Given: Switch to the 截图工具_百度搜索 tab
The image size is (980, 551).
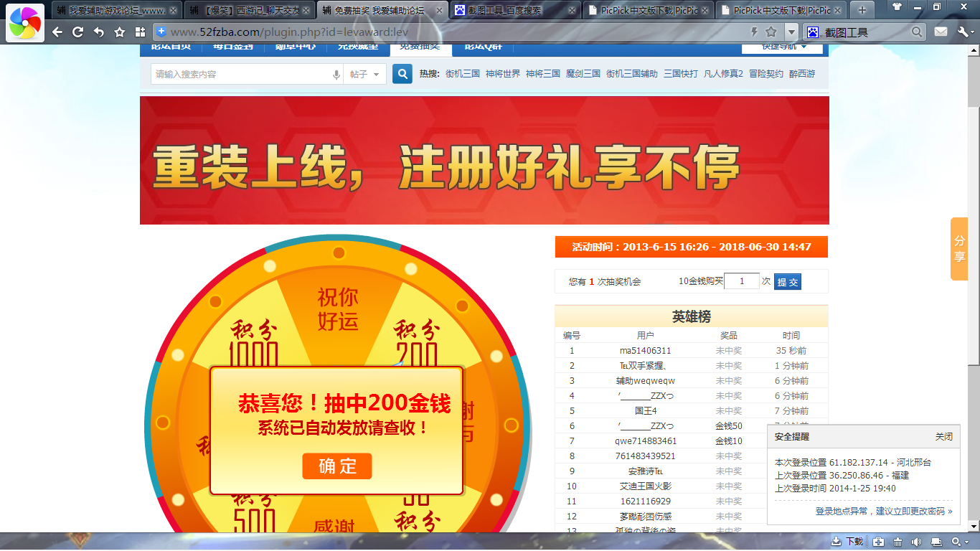Looking at the screenshot, I should [515, 11].
